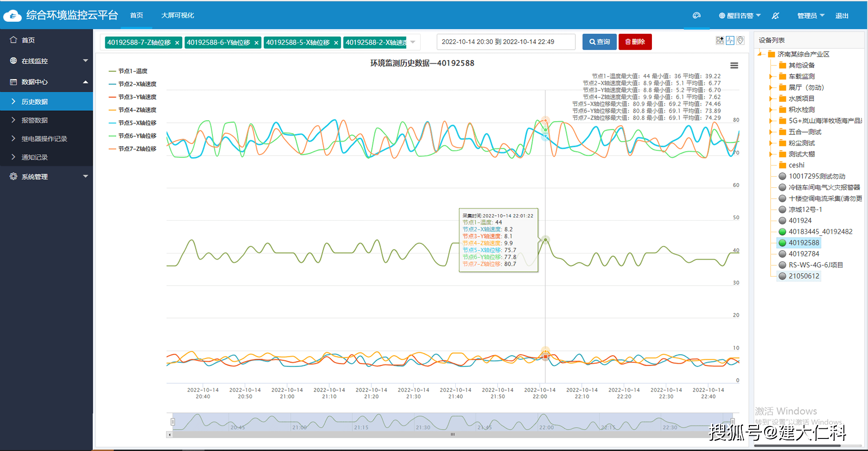Click the 数据中心 sidebar icon
Image resolution: width=868 pixels, height=451 pixels.
(x=13, y=82)
